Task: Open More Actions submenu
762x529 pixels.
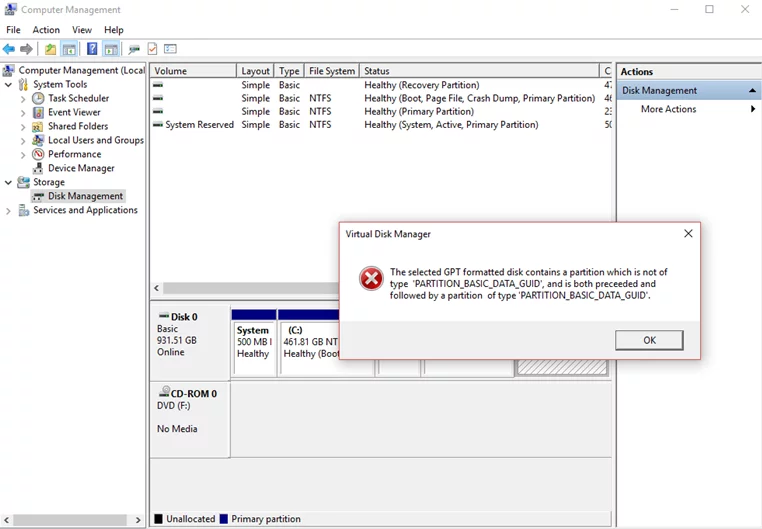Action: pos(669,109)
